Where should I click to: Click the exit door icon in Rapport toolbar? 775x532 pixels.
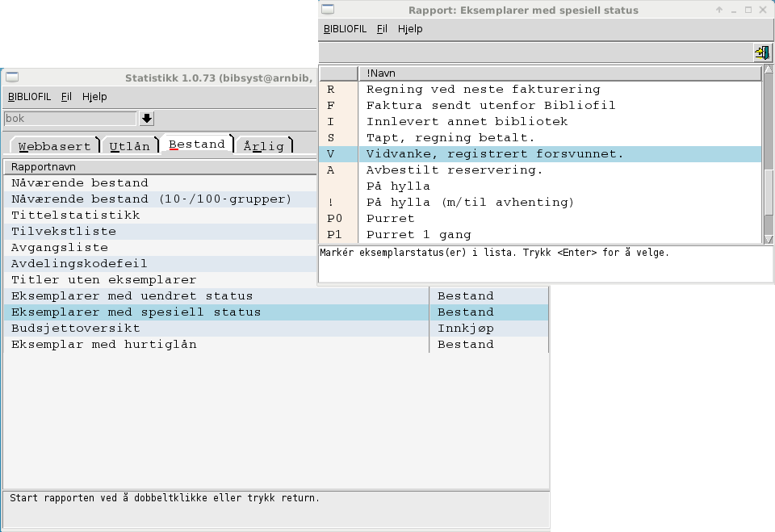(x=761, y=52)
